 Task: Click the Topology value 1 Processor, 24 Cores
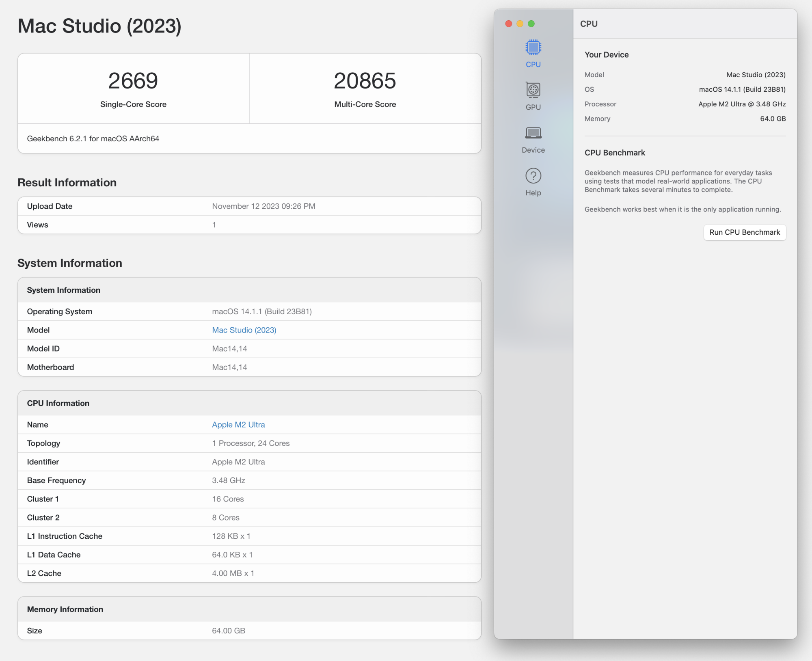251,443
